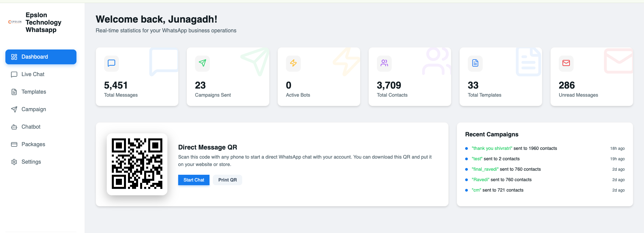Click the Print QR button
Image resolution: width=644 pixels, height=233 pixels.
[x=227, y=180]
